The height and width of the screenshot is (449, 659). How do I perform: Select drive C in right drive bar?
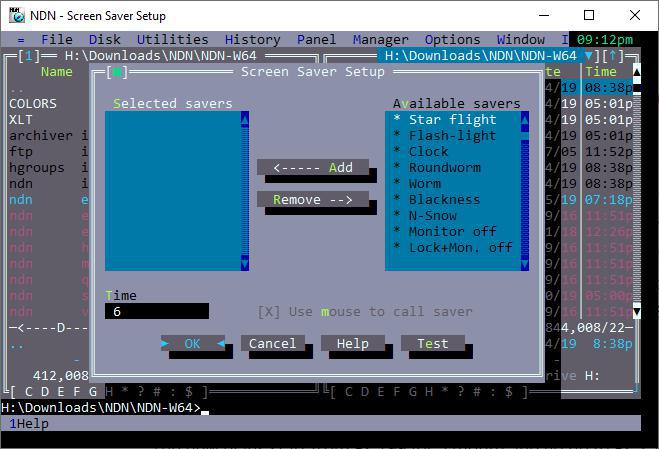(x=348, y=392)
